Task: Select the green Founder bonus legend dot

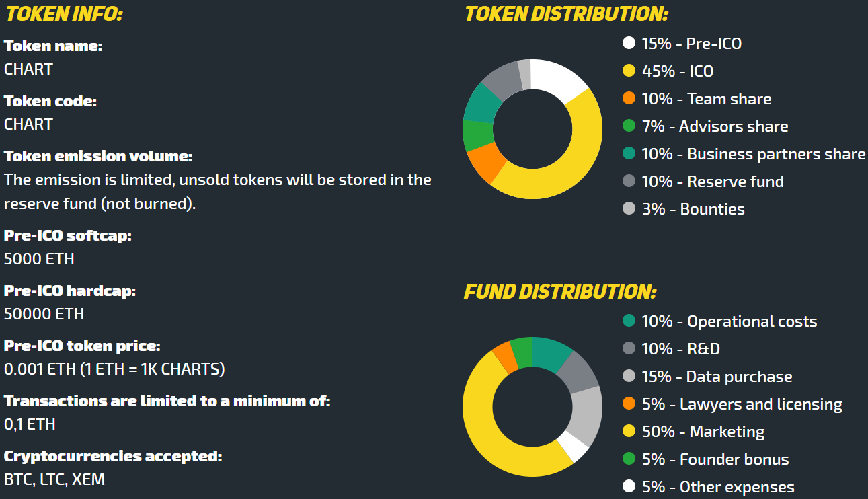Action: (629, 459)
